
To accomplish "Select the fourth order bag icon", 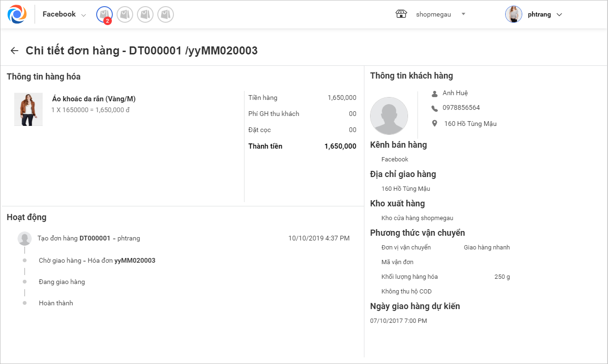I will click(x=165, y=15).
